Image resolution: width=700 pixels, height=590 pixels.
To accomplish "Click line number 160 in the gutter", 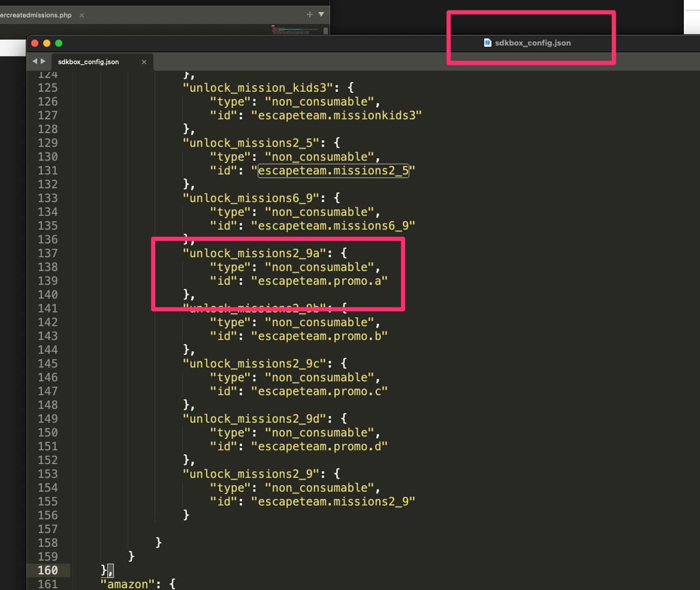I will (x=47, y=570).
